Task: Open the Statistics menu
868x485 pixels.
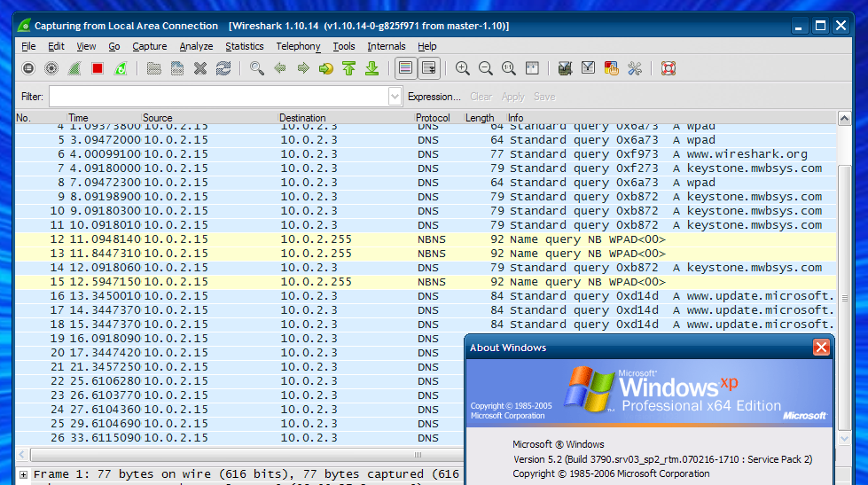Action: coord(244,46)
